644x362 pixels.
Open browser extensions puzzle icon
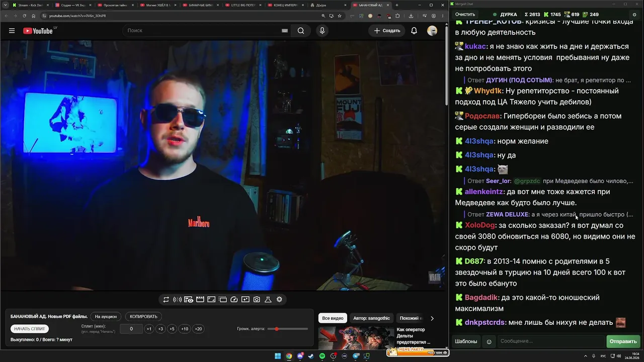tap(397, 16)
